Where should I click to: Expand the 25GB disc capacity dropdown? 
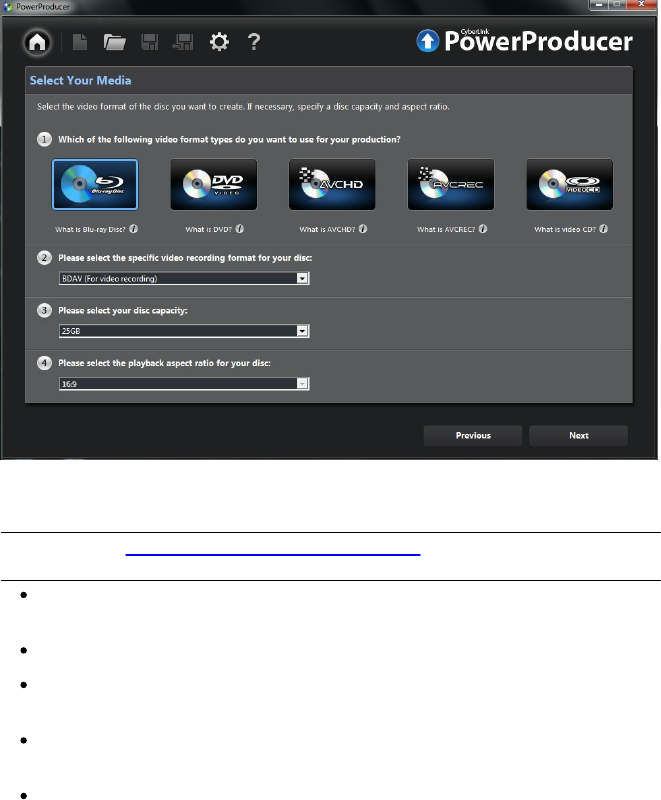(x=302, y=331)
